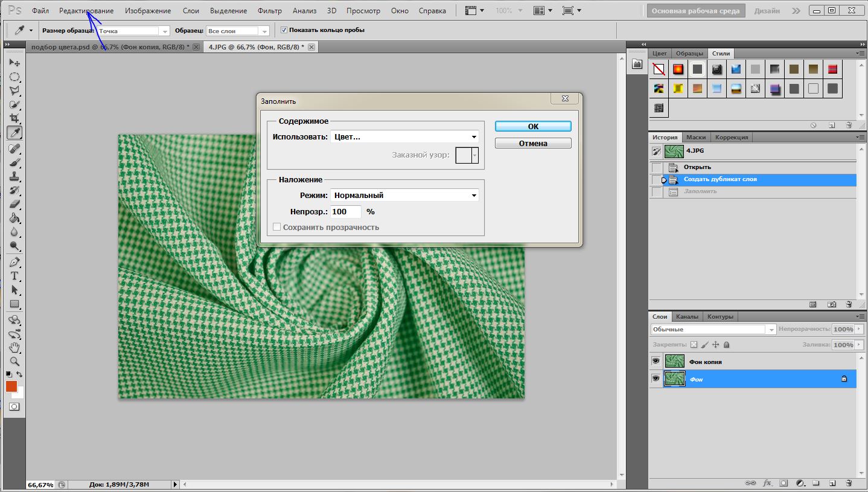
Task: Select the Type tool in the toolbox
Action: tap(14, 276)
